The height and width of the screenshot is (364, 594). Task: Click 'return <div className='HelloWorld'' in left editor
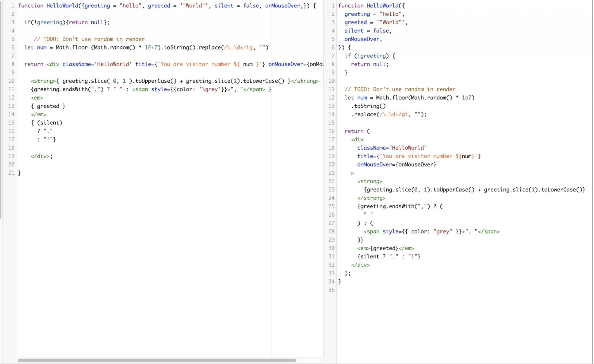click(78, 64)
